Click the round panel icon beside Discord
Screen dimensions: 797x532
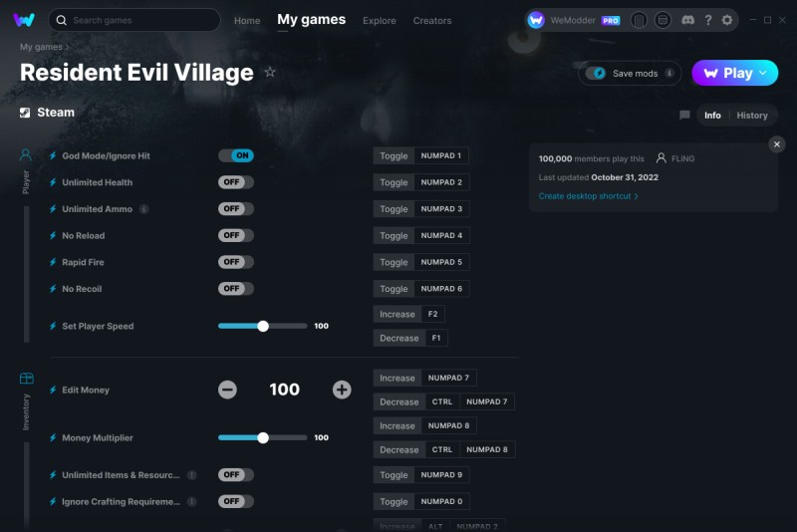point(663,20)
